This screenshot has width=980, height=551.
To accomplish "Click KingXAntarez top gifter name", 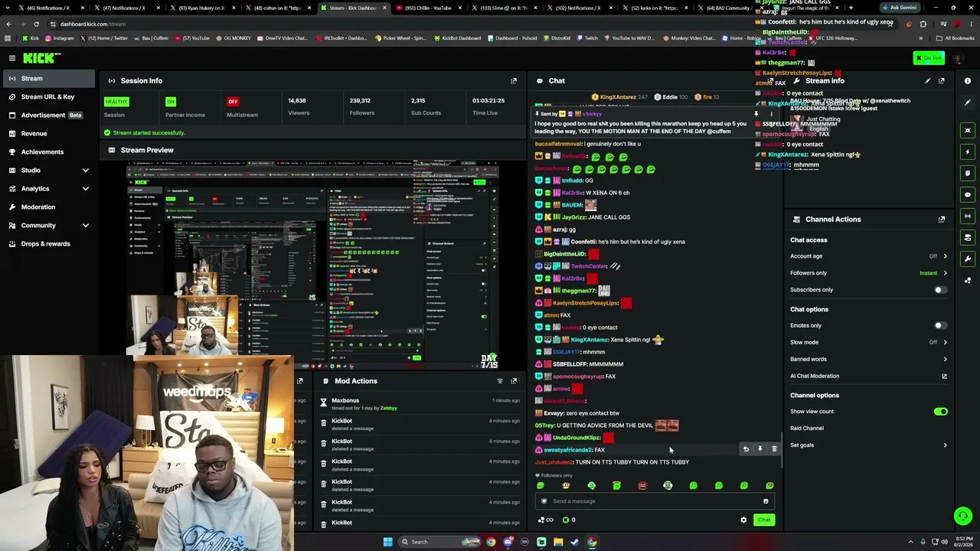I will [x=619, y=97].
